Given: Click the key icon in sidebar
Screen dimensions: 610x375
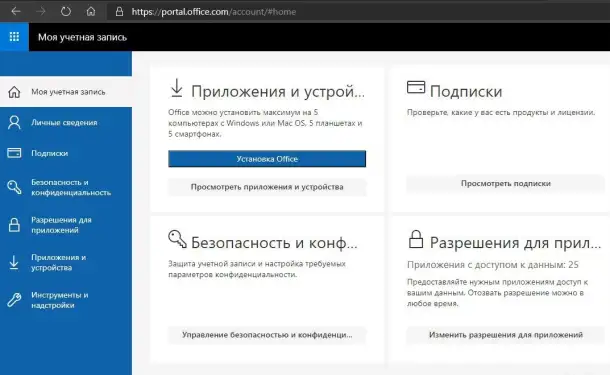Looking at the screenshot, I should pos(14,187).
